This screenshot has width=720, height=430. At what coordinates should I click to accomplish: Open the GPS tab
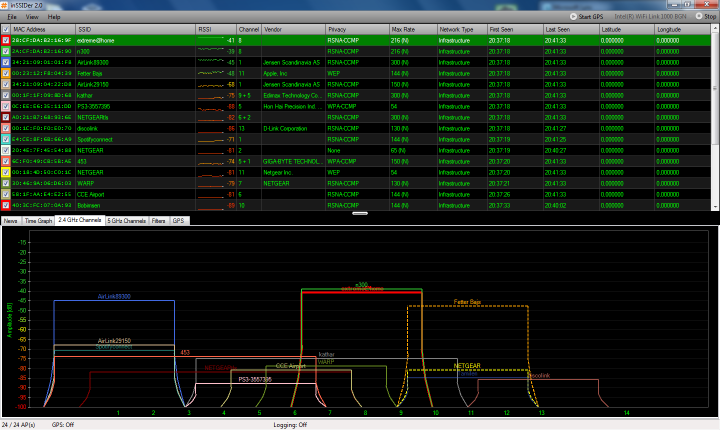(x=178, y=221)
